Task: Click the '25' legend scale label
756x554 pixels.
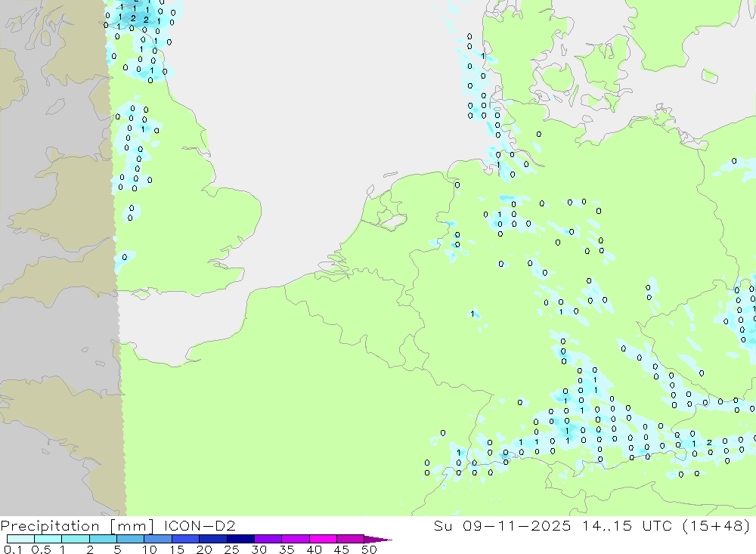Action: 231,549
